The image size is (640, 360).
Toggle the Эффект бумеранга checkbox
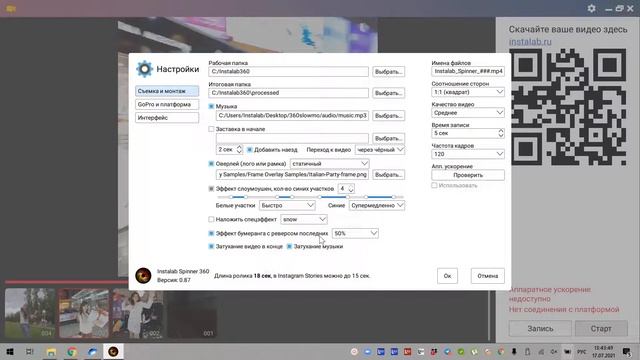pyautogui.click(x=211, y=233)
